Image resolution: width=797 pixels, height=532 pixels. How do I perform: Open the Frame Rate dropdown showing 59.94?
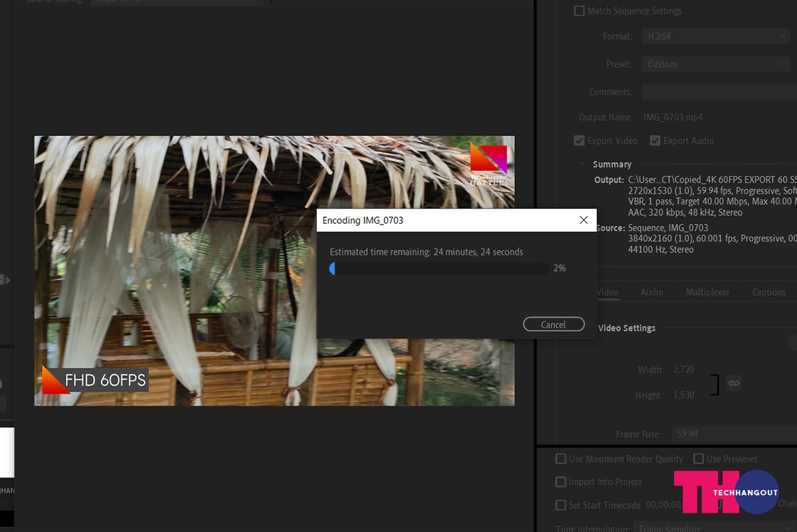pos(734,434)
